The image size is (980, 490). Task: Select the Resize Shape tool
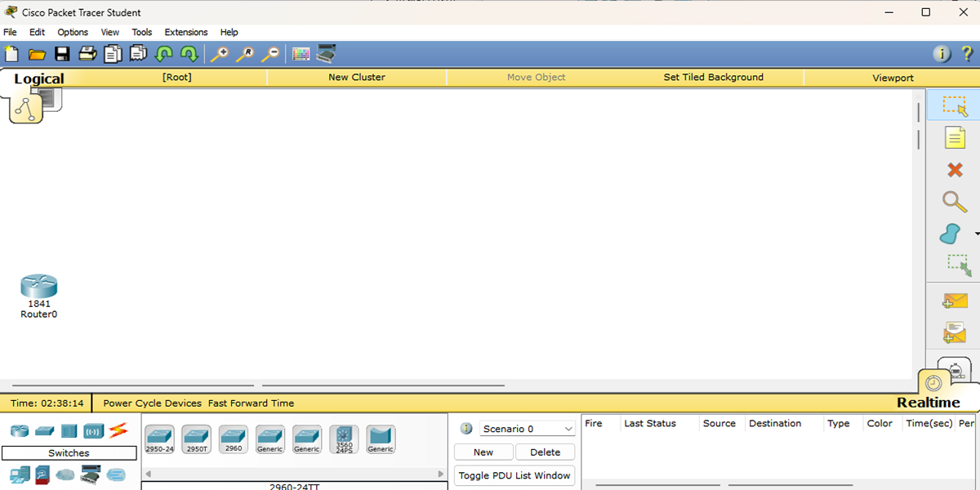point(958,265)
